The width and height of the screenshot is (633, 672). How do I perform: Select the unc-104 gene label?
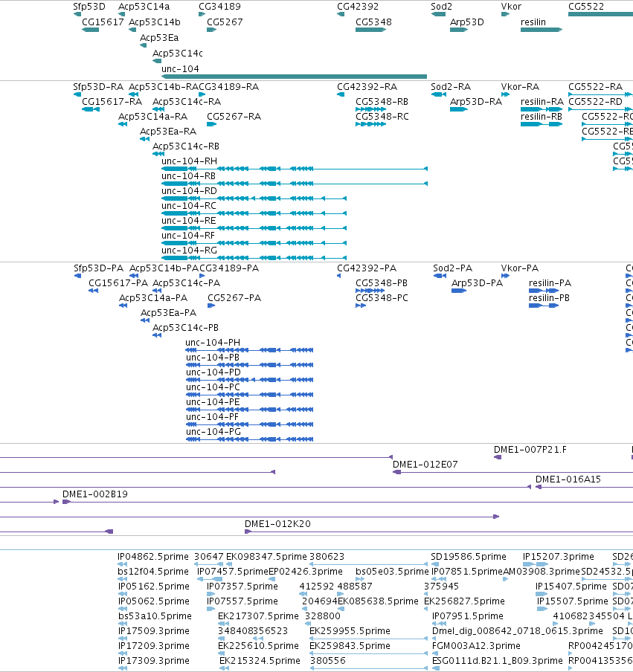180,68
